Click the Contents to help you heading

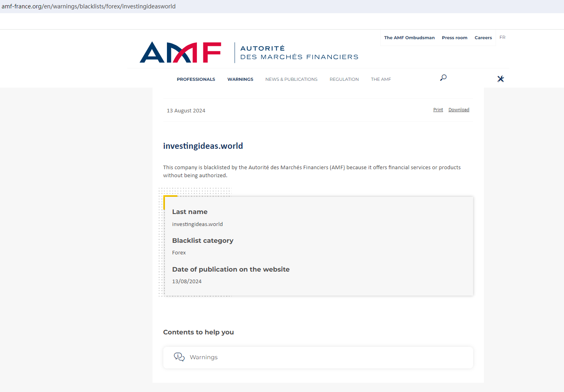[199, 332]
